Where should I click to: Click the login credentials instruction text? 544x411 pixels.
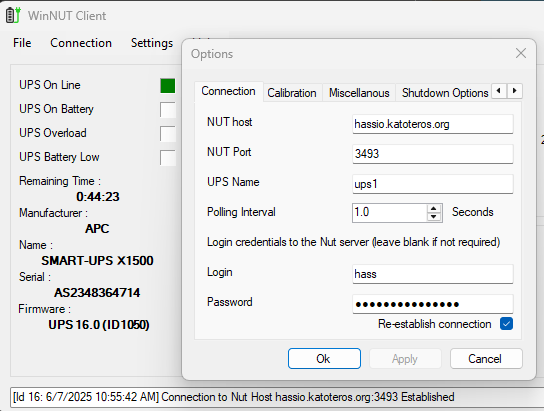tap(354, 242)
